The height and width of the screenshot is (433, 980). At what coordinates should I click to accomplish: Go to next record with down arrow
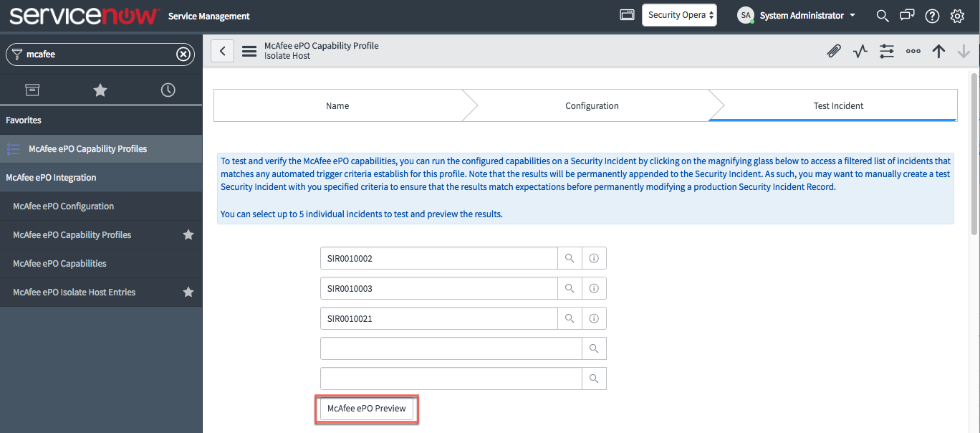964,51
